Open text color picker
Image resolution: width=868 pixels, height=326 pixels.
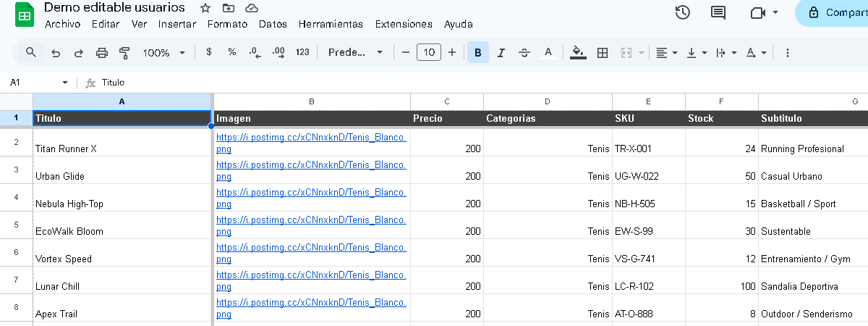tap(548, 52)
